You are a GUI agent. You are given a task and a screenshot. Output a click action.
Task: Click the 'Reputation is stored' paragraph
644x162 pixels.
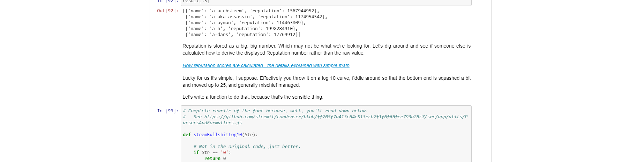[x=326, y=49]
